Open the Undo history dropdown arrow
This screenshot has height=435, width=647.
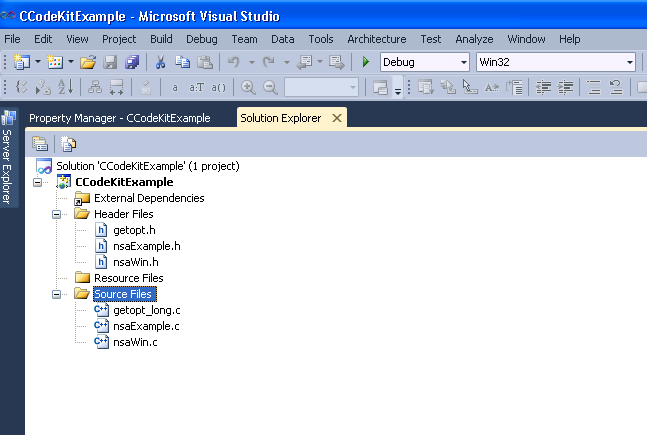click(x=252, y=62)
